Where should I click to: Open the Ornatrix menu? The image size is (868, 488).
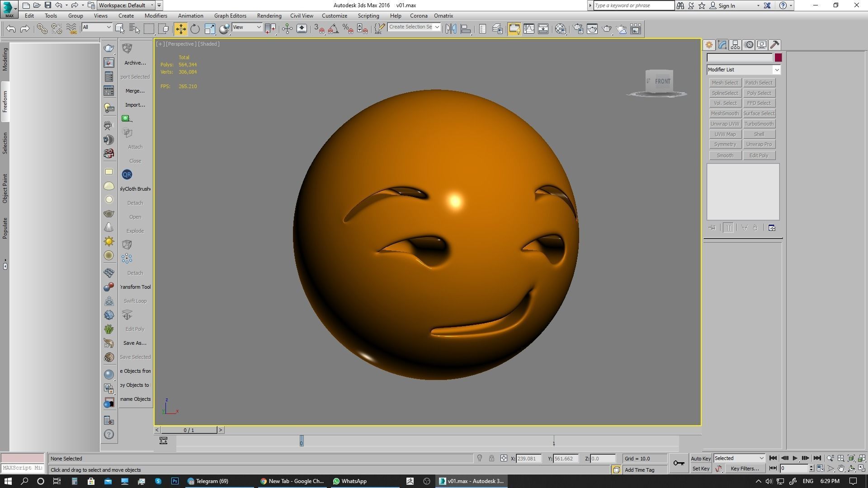[x=443, y=15]
